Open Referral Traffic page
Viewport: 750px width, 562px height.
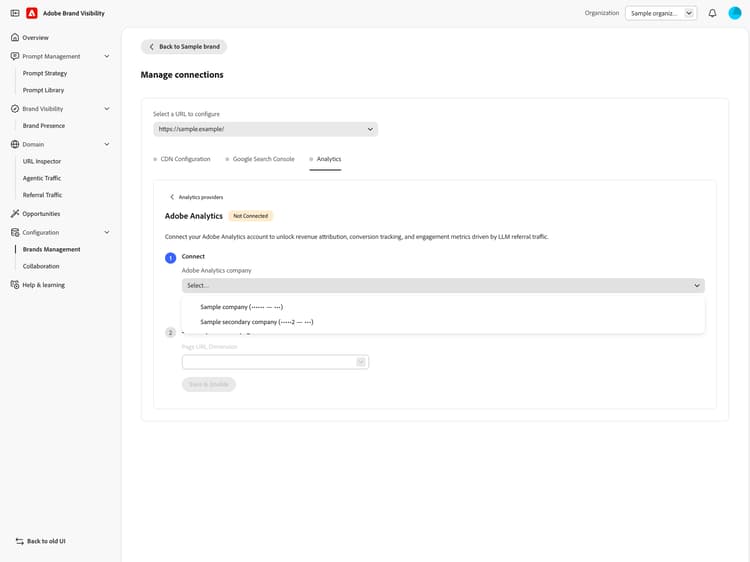coord(42,195)
